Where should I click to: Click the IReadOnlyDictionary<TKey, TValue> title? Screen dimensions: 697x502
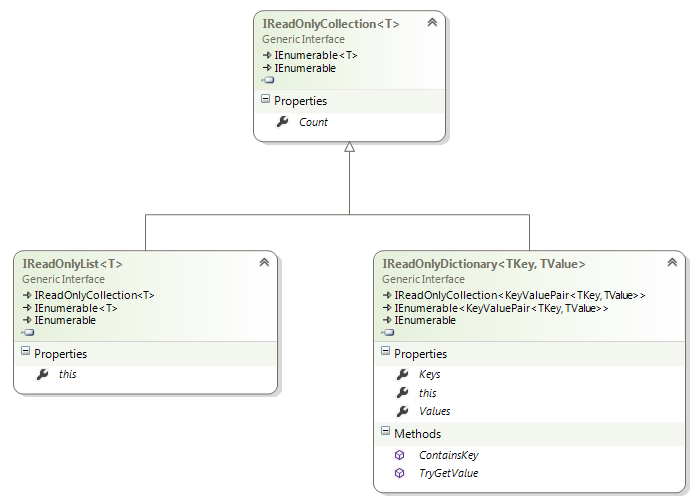click(484, 264)
